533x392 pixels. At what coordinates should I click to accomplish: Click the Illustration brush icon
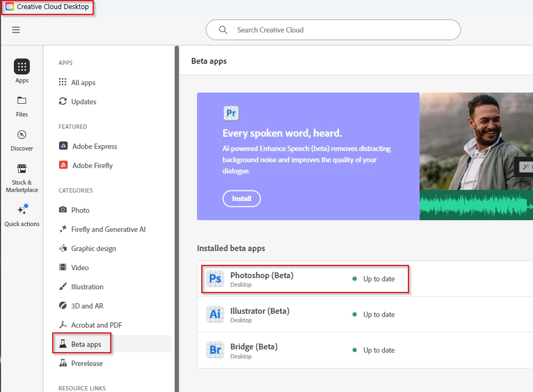62,286
